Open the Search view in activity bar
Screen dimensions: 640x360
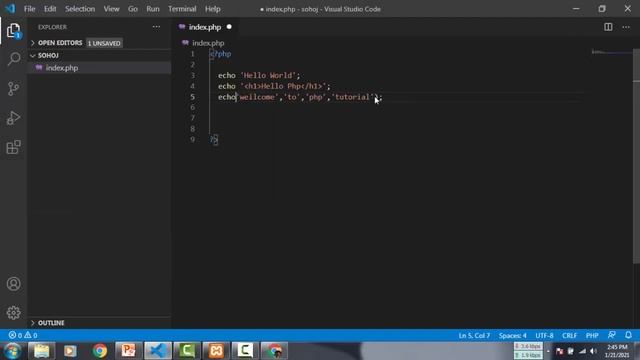13,59
